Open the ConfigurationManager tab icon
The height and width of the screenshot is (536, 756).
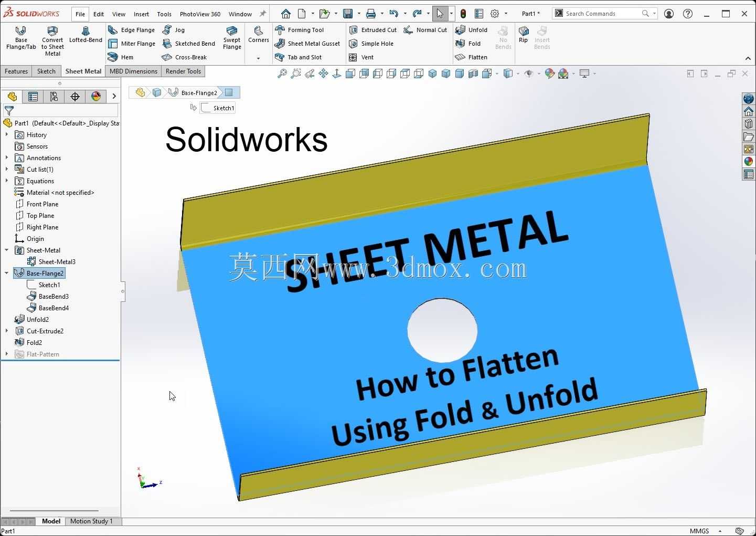click(x=54, y=97)
